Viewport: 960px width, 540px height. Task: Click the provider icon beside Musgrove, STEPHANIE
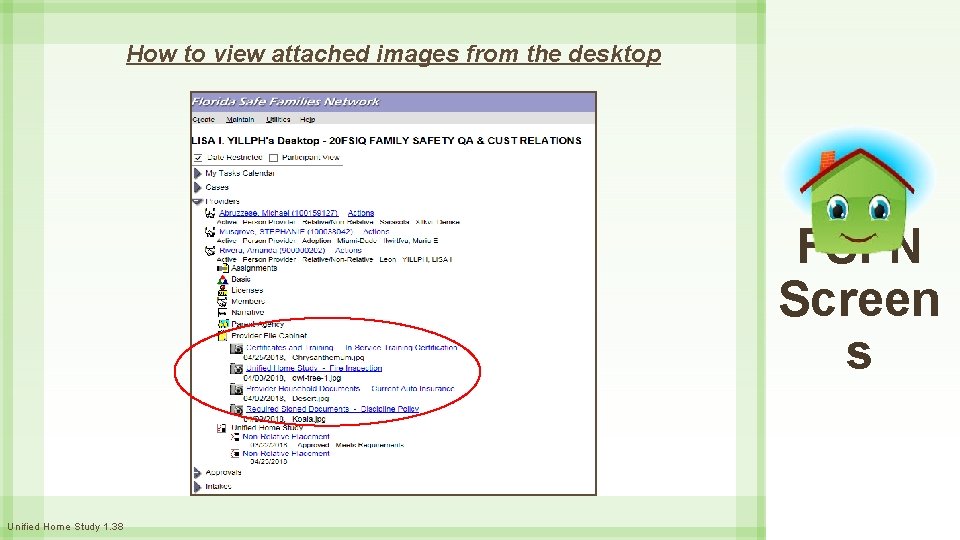click(x=210, y=232)
